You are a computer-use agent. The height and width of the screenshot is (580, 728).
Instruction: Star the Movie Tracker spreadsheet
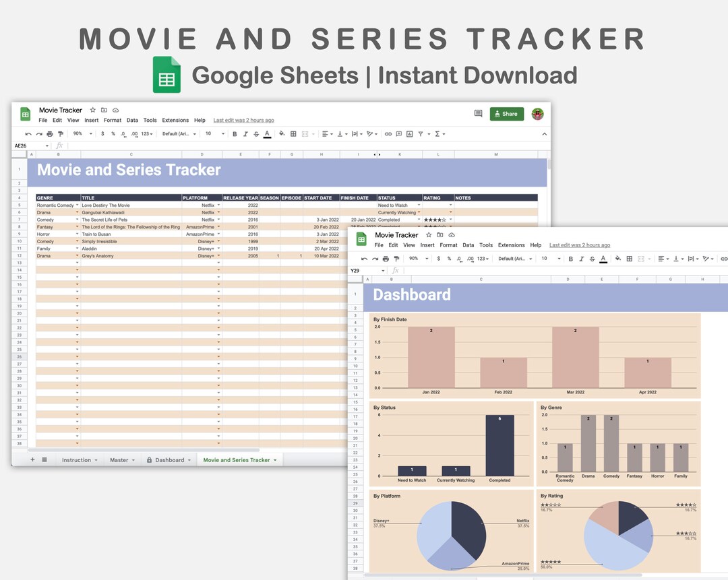(92, 110)
